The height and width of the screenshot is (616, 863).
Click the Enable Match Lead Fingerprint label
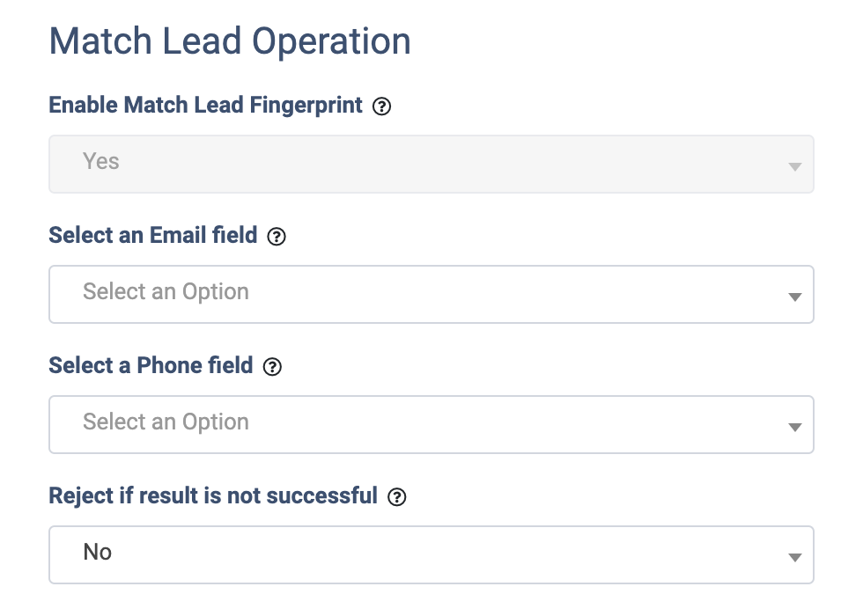(205, 106)
